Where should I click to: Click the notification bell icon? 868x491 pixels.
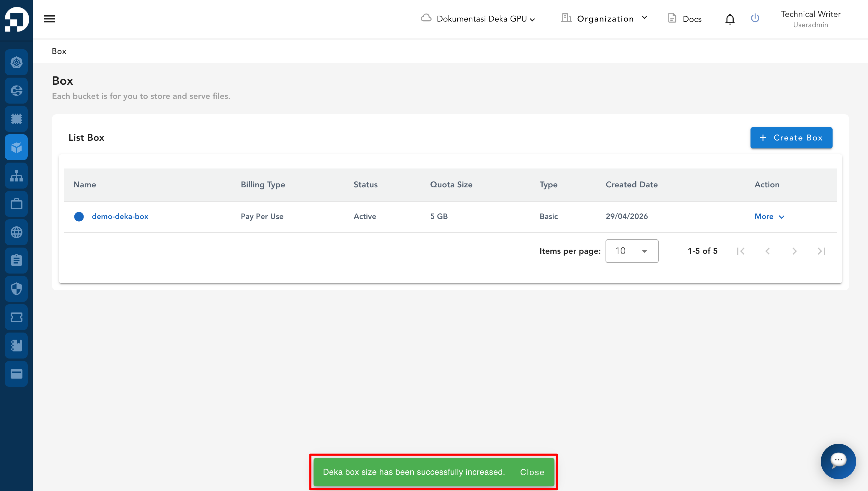pos(730,19)
